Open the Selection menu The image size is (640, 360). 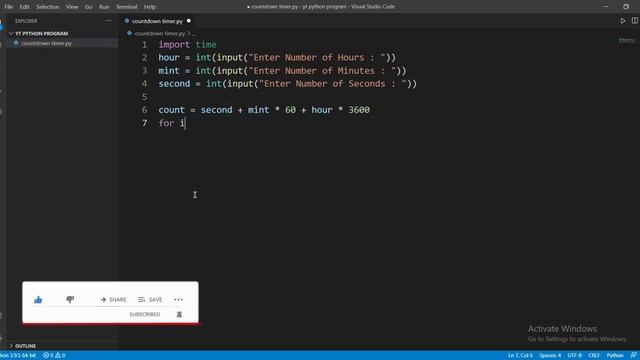(x=47, y=7)
